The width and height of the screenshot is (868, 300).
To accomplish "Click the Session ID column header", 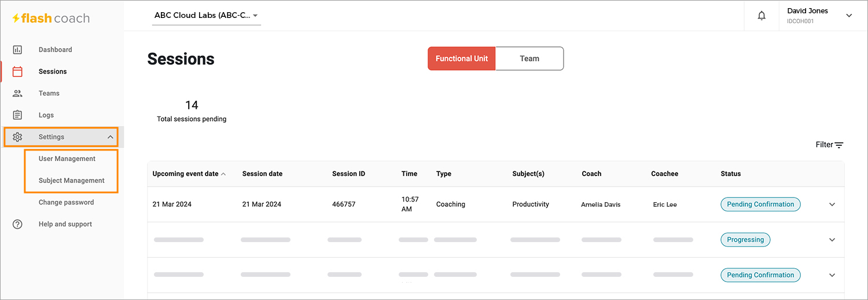I will point(348,174).
